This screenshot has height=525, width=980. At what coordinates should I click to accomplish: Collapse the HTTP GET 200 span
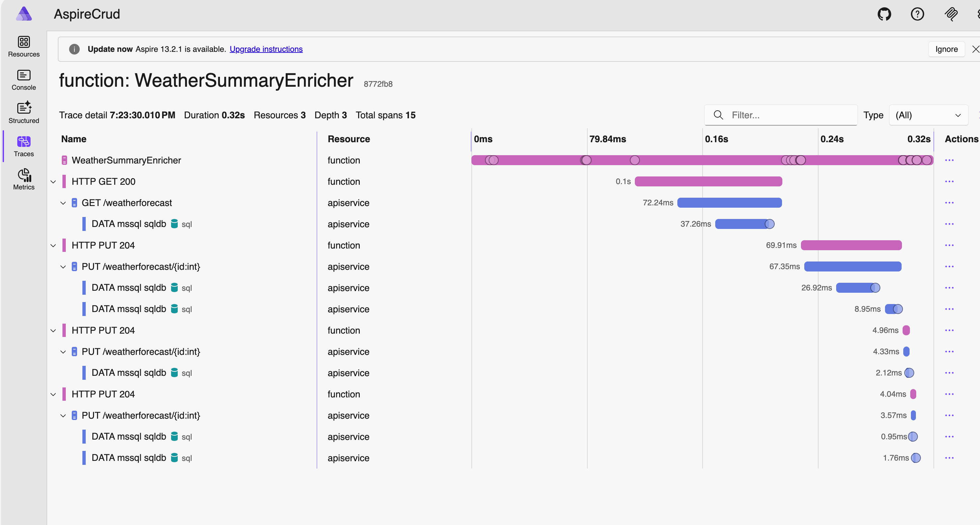point(53,182)
